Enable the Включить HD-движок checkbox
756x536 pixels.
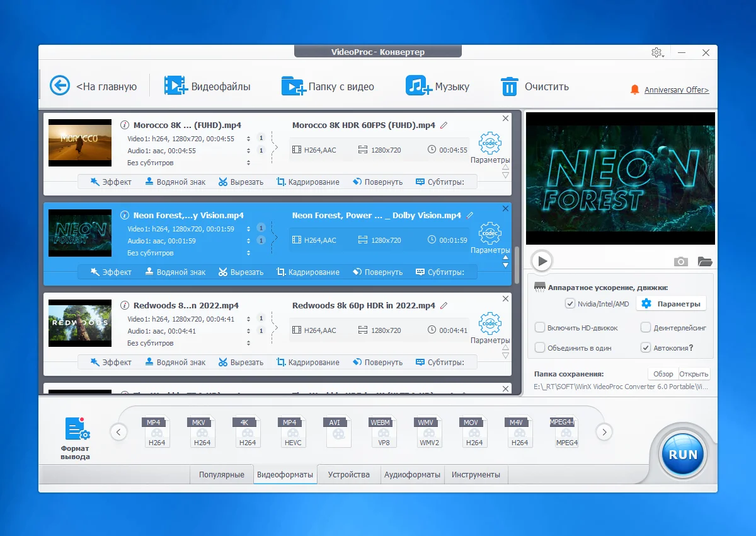(x=540, y=328)
